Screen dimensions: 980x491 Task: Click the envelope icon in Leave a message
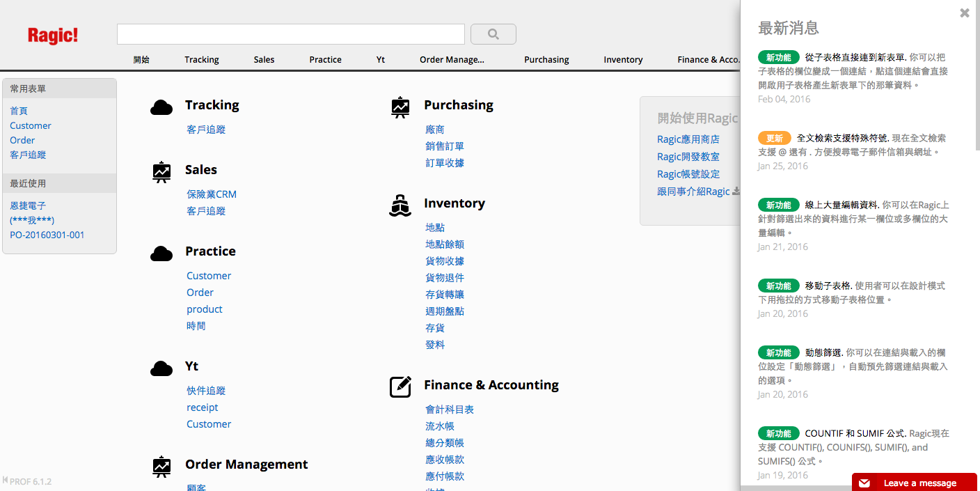864,483
